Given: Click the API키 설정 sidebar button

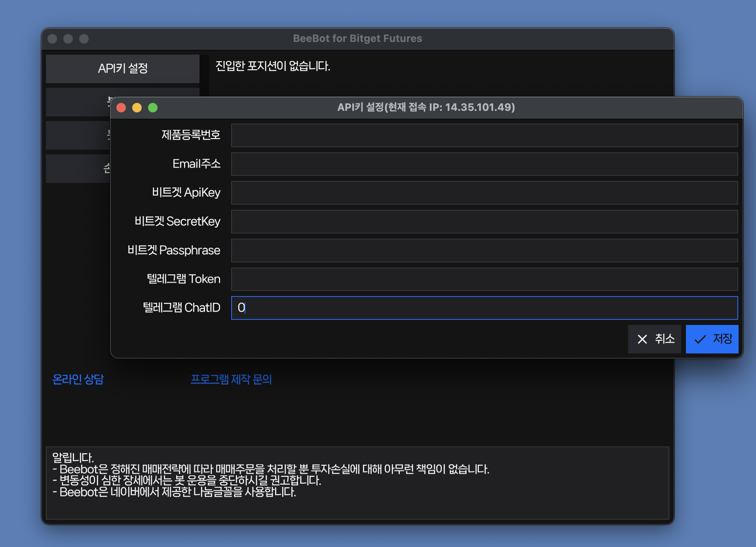Looking at the screenshot, I should click(123, 68).
